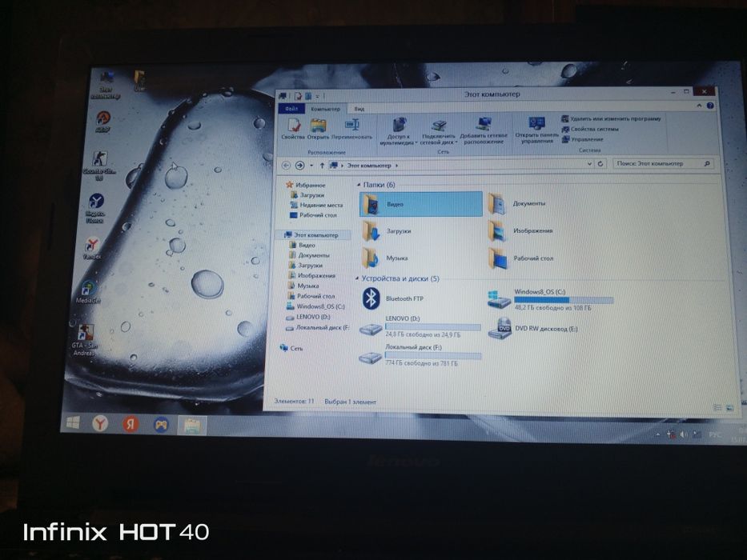Viewport: 747px width, 560px height.
Task: Select DVD RW дисковод (E:)
Action: [x=533, y=329]
